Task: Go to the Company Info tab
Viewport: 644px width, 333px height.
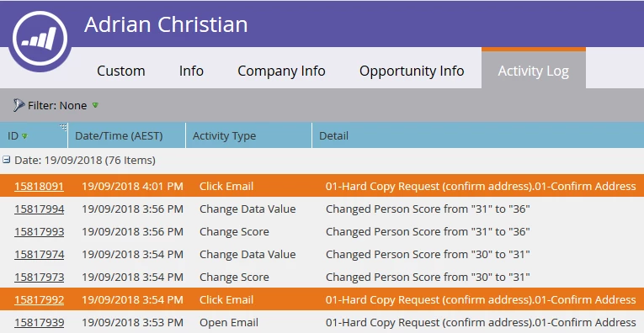Action: pos(281,71)
